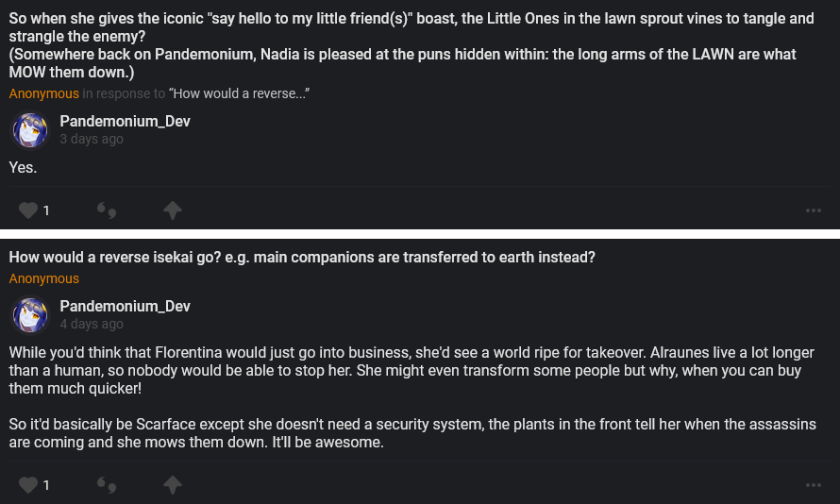Open the "How would a reverse isekai go?" question
Screen dimensions: 840x504
302,257
